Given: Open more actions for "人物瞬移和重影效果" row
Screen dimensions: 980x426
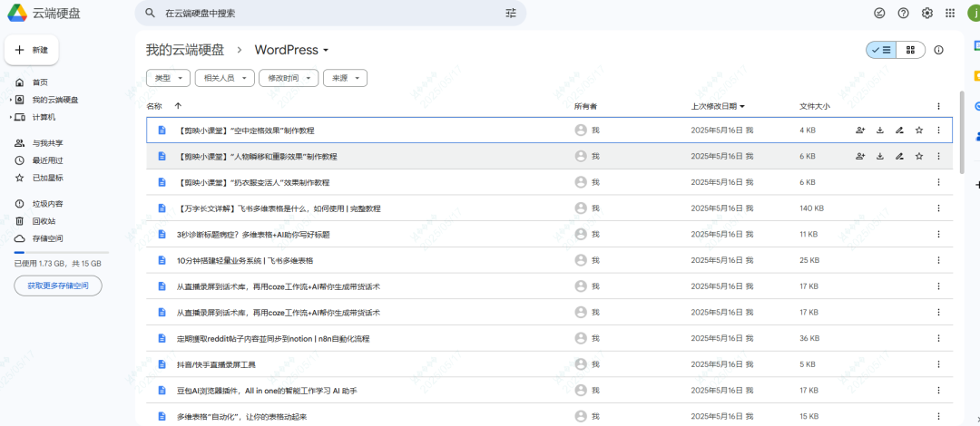Looking at the screenshot, I should [938, 156].
